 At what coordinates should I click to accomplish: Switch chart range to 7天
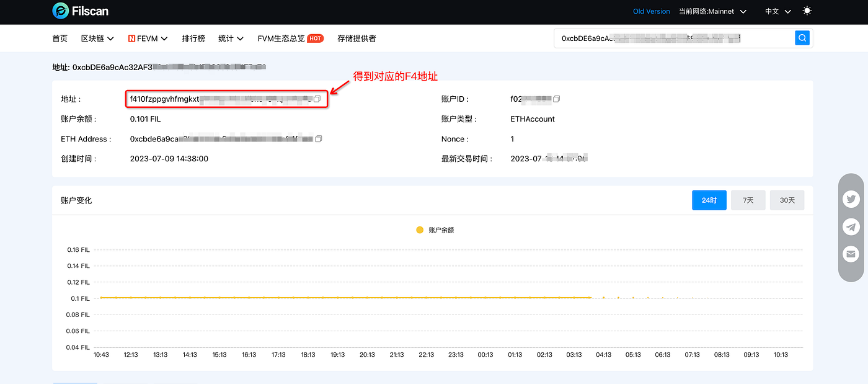(x=748, y=200)
